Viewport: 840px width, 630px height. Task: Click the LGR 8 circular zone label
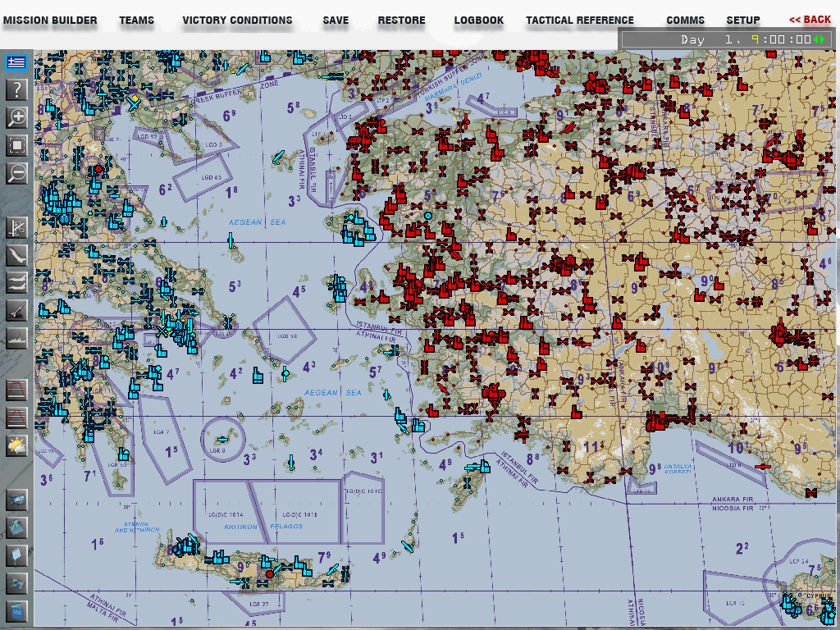click(217, 450)
